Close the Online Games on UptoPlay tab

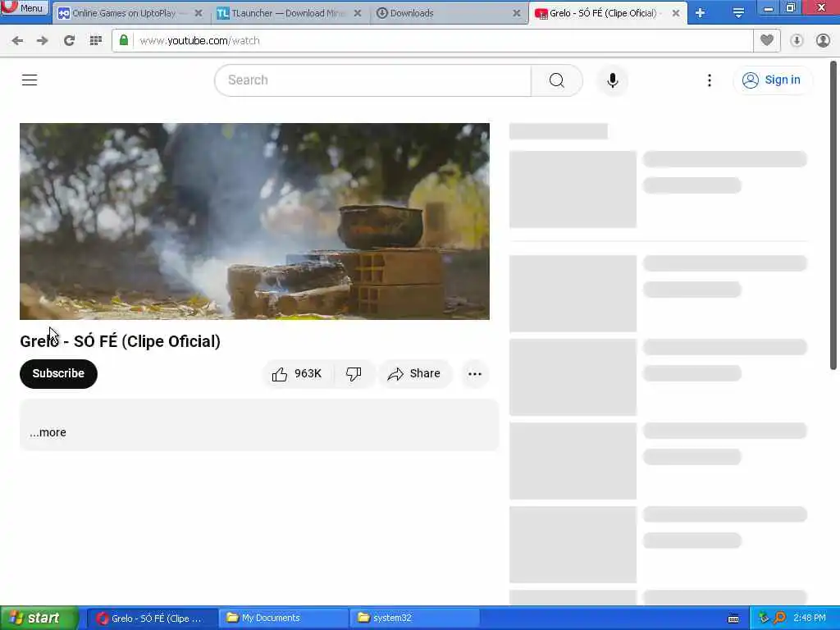(x=199, y=13)
